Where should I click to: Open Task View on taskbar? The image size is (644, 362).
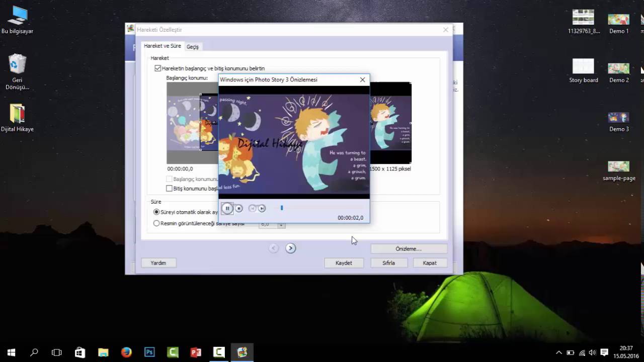pos(57,352)
